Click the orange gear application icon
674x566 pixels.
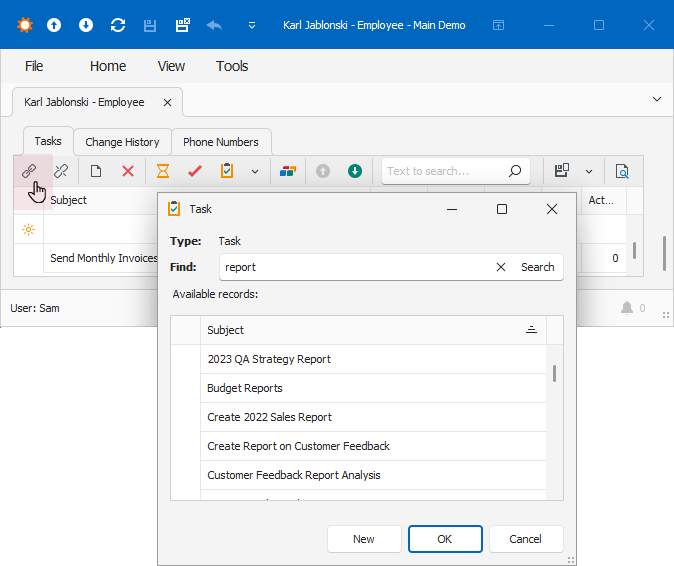pos(25,25)
